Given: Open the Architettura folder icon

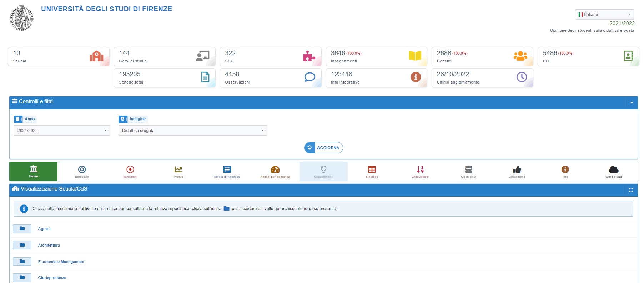Looking at the screenshot, I should (22, 245).
